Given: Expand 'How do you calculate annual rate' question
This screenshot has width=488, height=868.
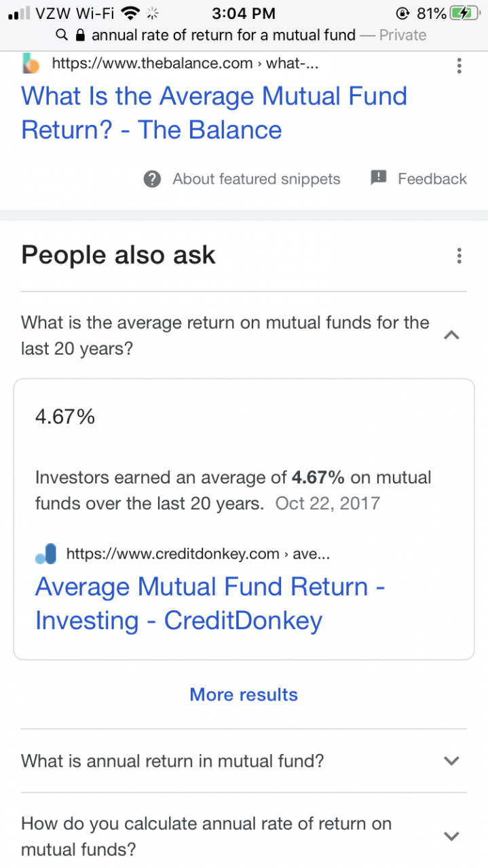Looking at the screenshot, I should (x=244, y=835).
